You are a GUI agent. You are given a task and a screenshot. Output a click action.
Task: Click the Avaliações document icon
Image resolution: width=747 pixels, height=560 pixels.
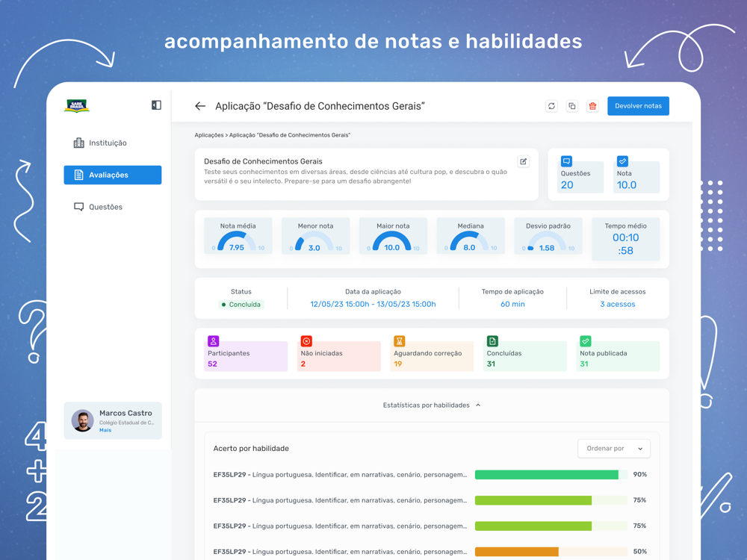click(x=78, y=175)
